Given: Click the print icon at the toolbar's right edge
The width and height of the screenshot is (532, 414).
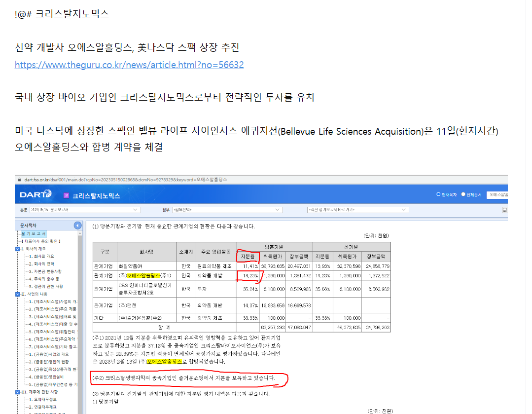Looking at the screenshot, I should click(504, 210).
